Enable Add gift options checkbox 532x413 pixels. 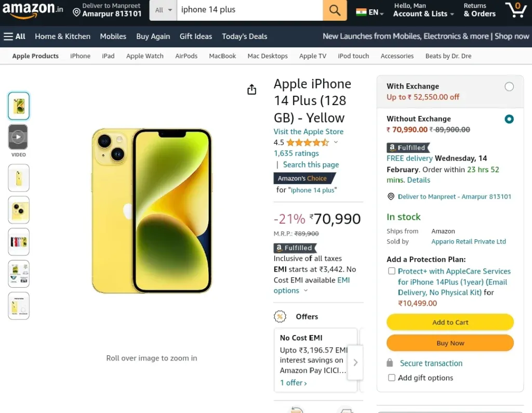tap(392, 378)
